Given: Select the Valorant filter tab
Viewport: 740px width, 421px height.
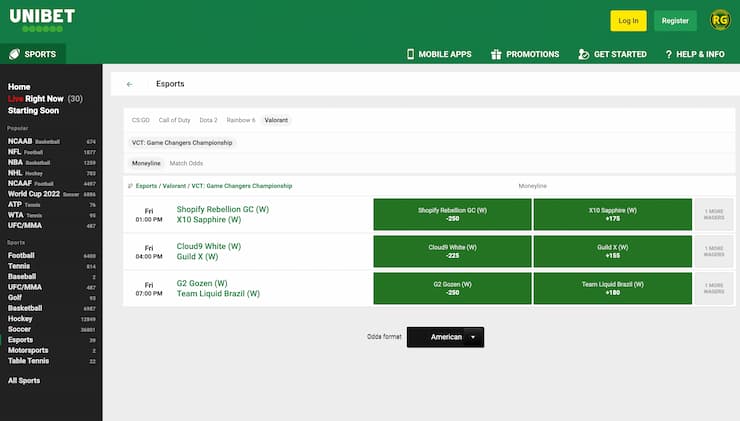Looking at the screenshot, I should point(276,120).
